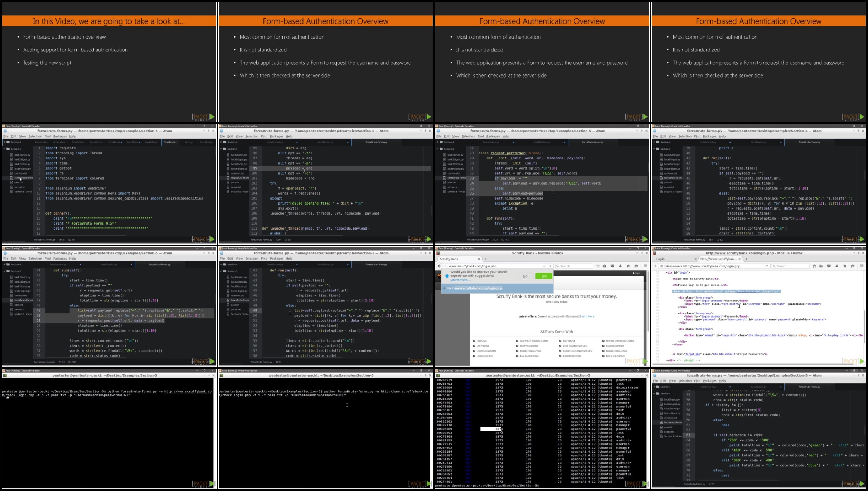
Task: Open Login dropdown on the Scruffy Bank page
Action: coord(637,273)
